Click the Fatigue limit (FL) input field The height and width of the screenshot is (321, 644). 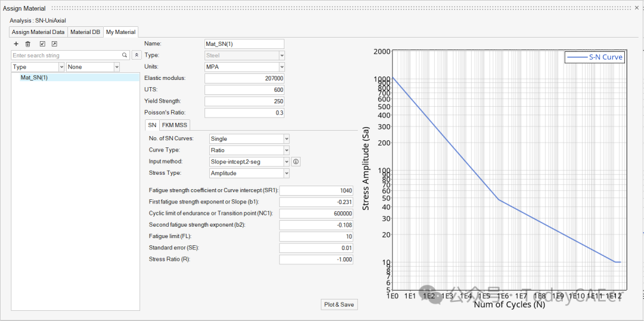coord(316,236)
